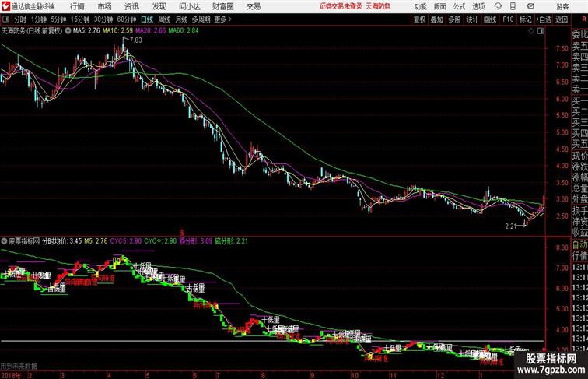588x379 pixels.
Task: Click the 7.83 high price marker
Action: click(x=136, y=40)
